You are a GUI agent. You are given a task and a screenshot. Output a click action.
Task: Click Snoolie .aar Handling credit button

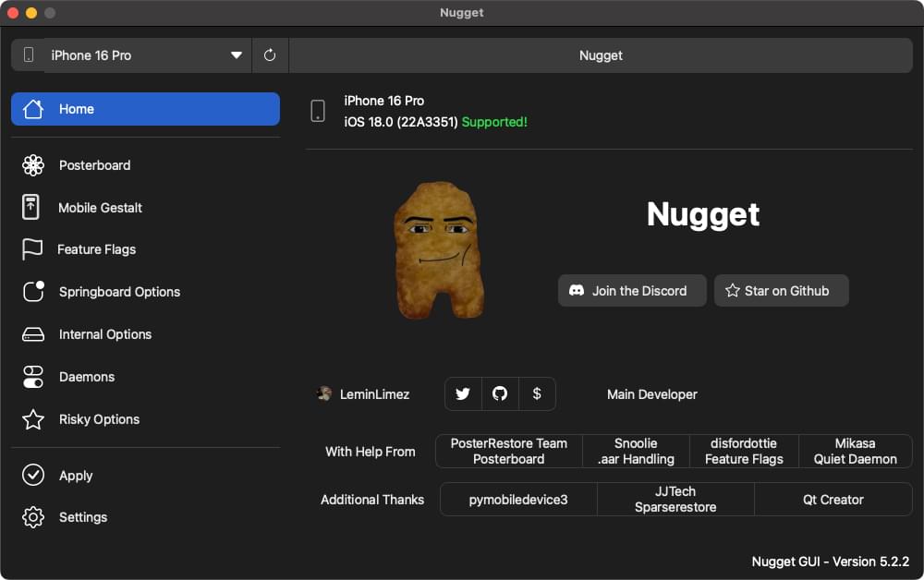[636, 451]
